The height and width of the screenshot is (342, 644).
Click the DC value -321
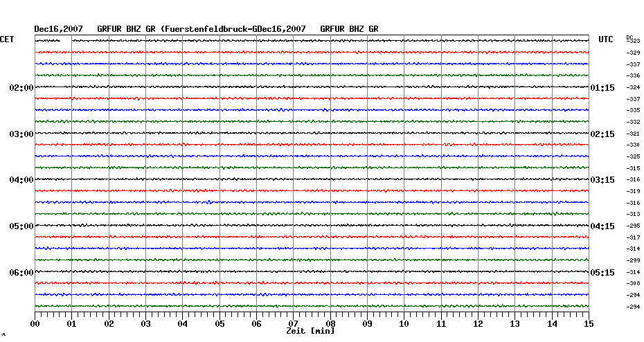click(633, 134)
